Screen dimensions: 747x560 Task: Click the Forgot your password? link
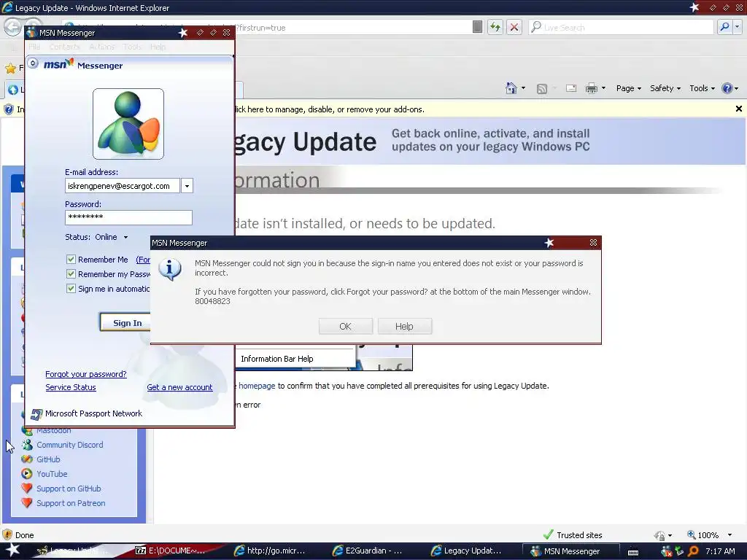(86, 374)
